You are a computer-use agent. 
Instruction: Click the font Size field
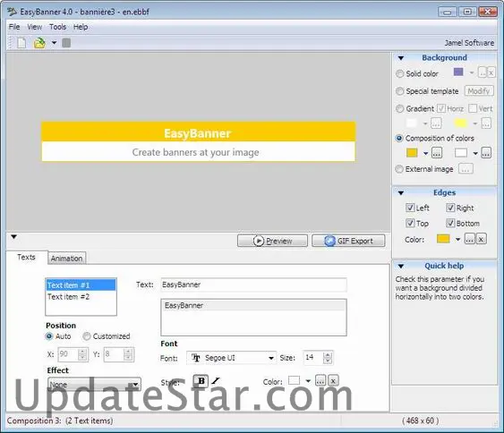click(314, 357)
